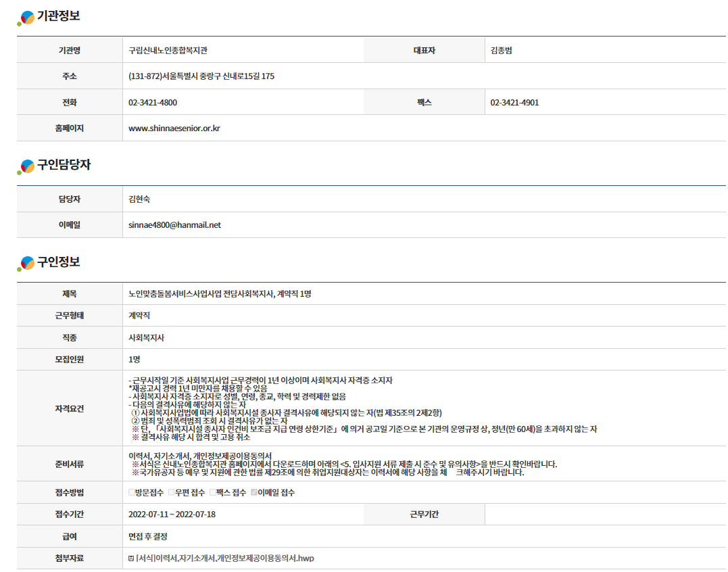Image resolution: width=728 pixels, height=572 pixels.
Task: Click the contact person name 김현숙
Action: tap(139, 199)
